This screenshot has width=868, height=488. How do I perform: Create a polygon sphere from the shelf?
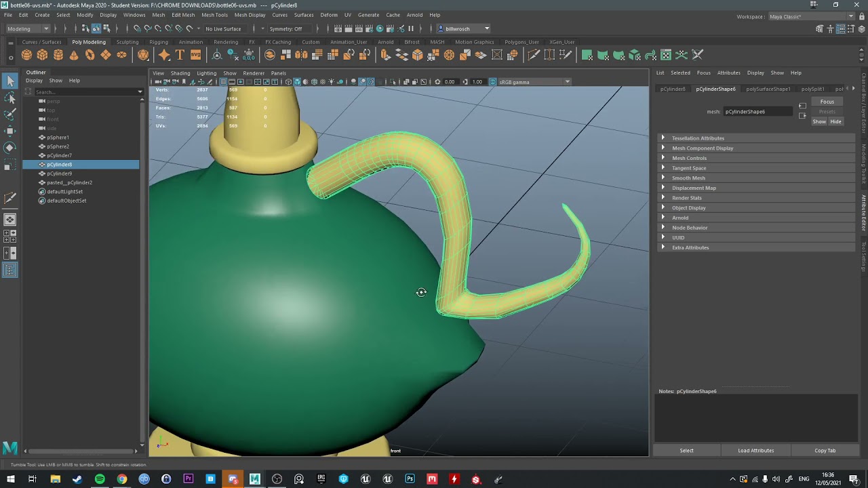(26, 55)
